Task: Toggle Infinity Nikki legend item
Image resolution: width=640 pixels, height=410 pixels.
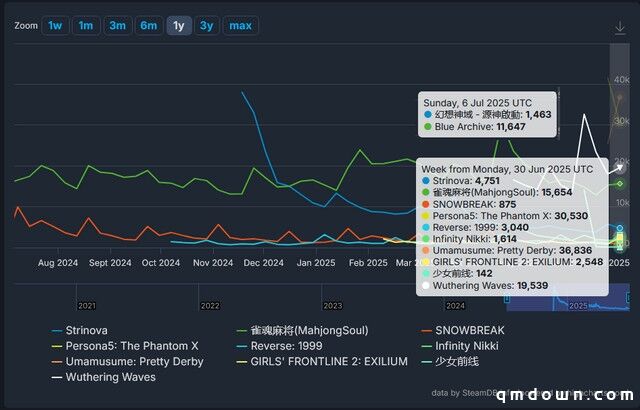Action: (x=460, y=346)
